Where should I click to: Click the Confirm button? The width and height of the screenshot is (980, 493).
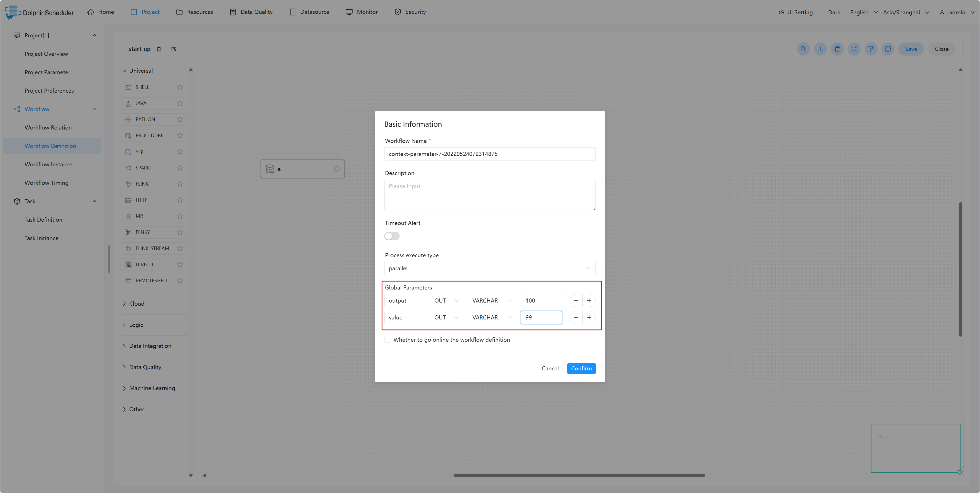(581, 368)
